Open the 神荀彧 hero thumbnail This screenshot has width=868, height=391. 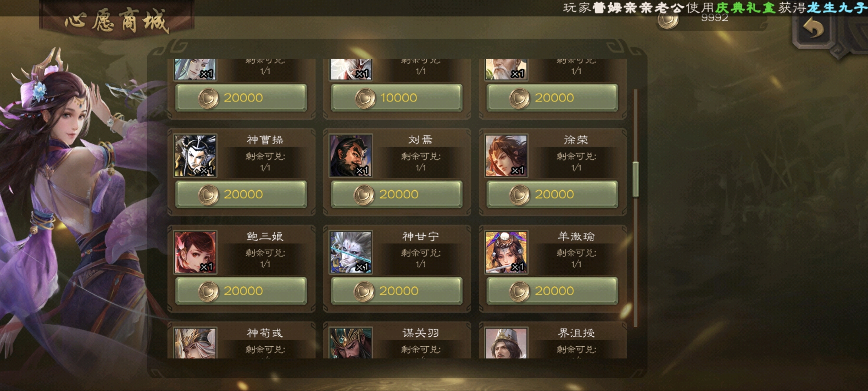(x=195, y=343)
